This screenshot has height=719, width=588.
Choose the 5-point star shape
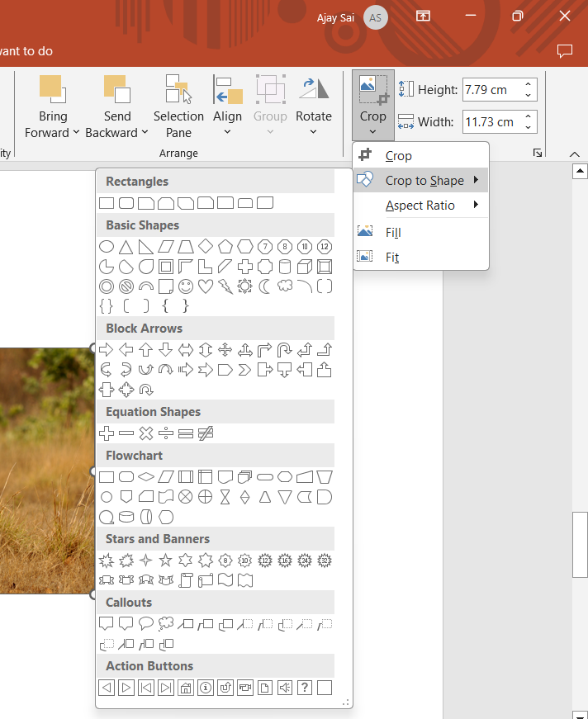[x=166, y=561]
